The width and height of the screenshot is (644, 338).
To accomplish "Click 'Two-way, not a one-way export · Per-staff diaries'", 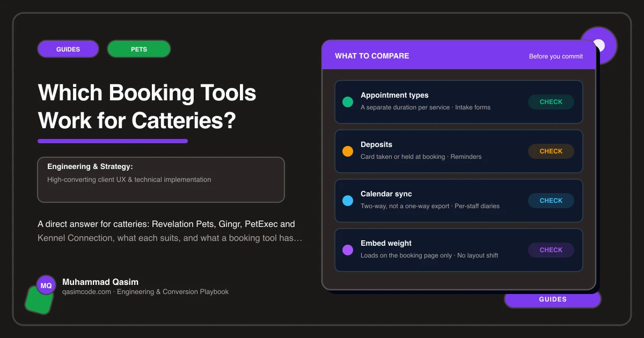I will point(430,206).
